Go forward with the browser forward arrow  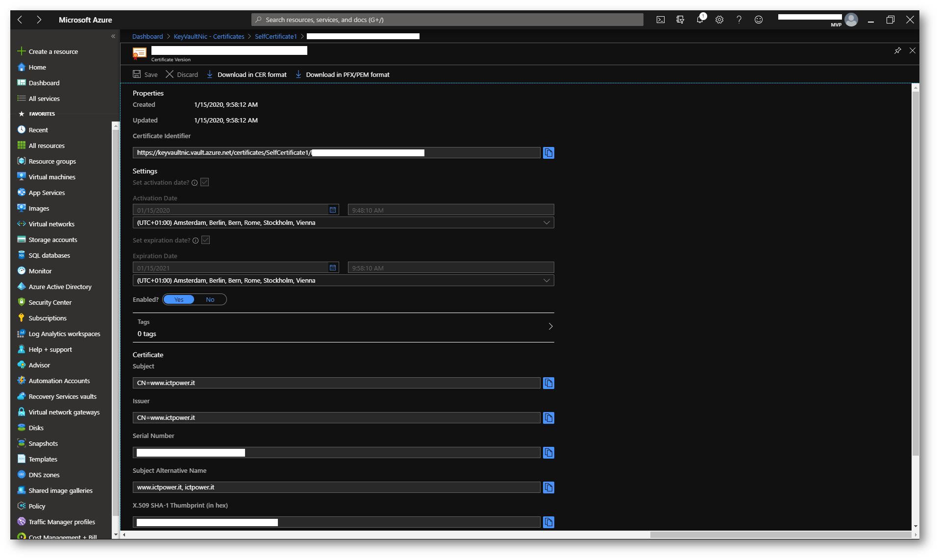pyautogui.click(x=39, y=20)
